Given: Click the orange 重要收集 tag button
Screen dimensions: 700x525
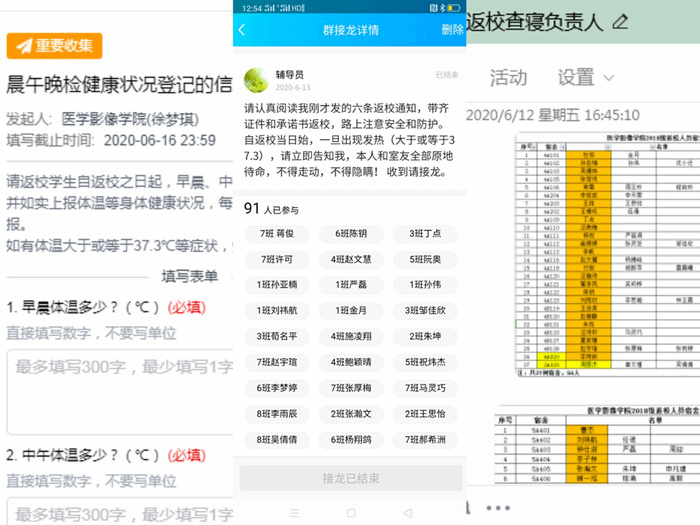Looking at the screenshot, I should (x=54, y=45).
